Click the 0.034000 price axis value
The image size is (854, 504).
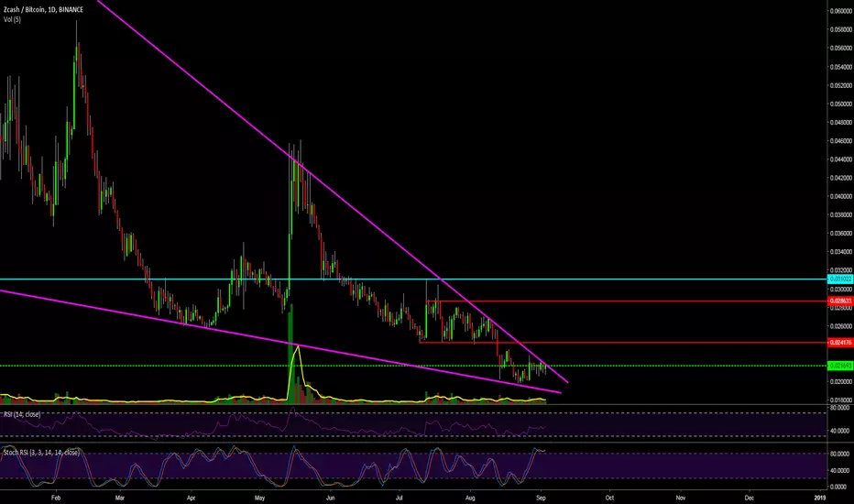[x=840, y=252]
